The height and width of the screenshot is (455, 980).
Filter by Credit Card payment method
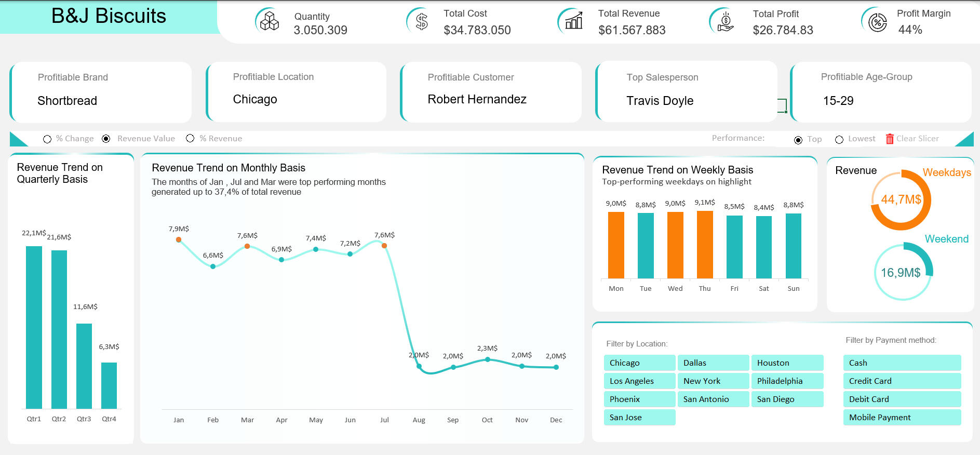pos(902,381)
